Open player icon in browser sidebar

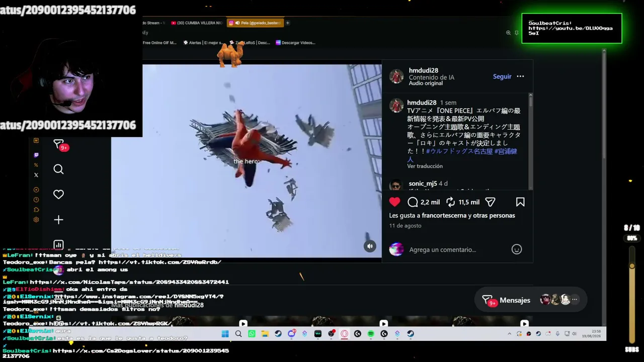coord(36,190)
